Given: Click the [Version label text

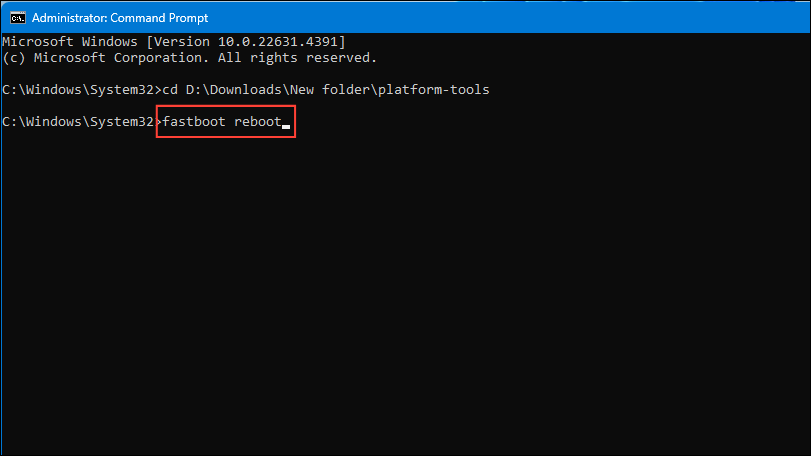Looking at the screenshot, I should (x=177, y=42).
